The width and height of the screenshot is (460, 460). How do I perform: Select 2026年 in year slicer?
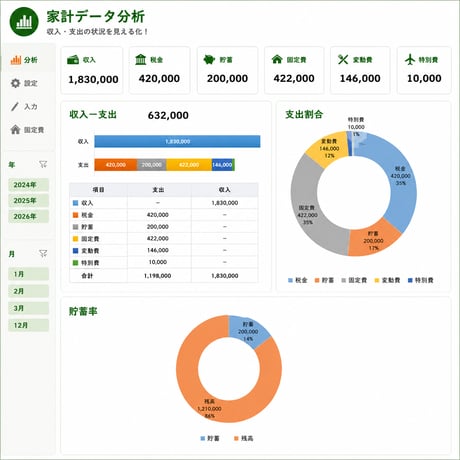coord(29,216)
